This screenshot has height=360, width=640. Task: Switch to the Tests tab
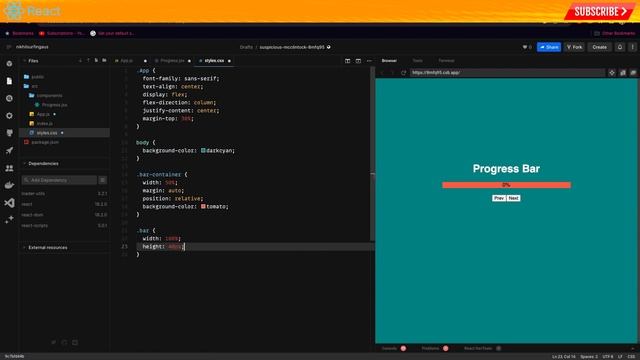pos(417,60)
